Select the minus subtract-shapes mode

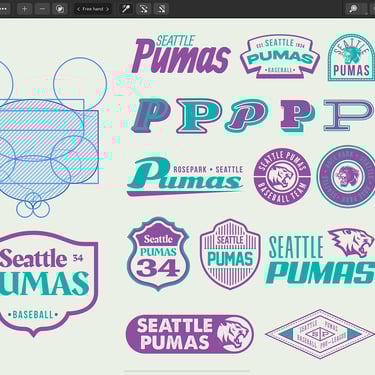42,9
